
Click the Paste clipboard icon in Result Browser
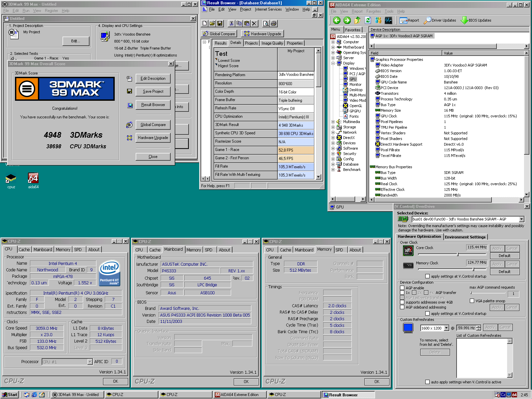(247, 23)
